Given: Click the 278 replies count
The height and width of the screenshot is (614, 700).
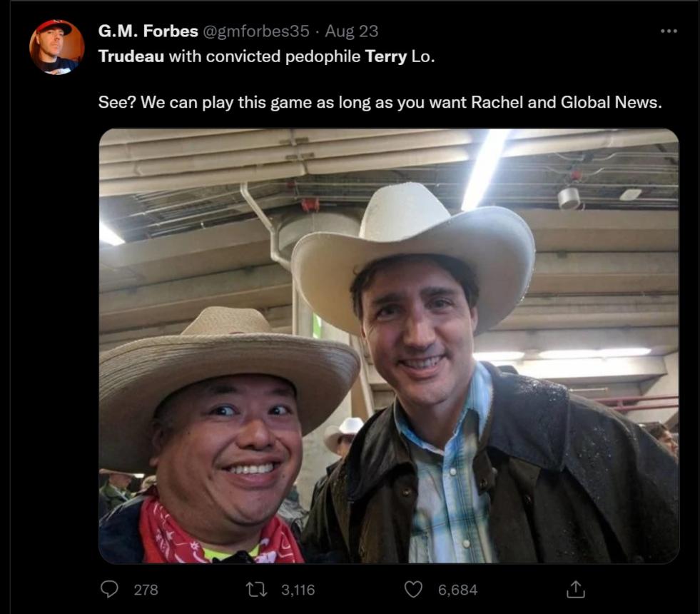Looking at the screenshot, I should 146,590.
